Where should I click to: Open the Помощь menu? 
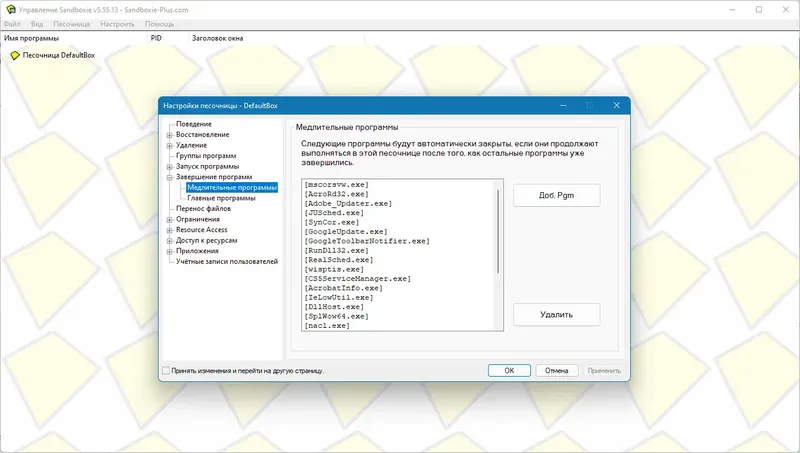coord(159,24)
